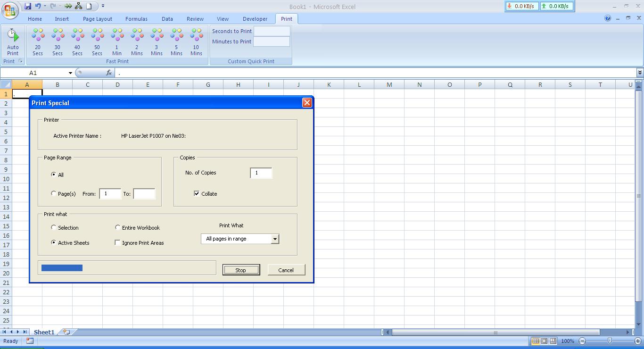Cancel the Print Special dialog
The height and width of the screenshot is (349, 644).
click(286, 270)
